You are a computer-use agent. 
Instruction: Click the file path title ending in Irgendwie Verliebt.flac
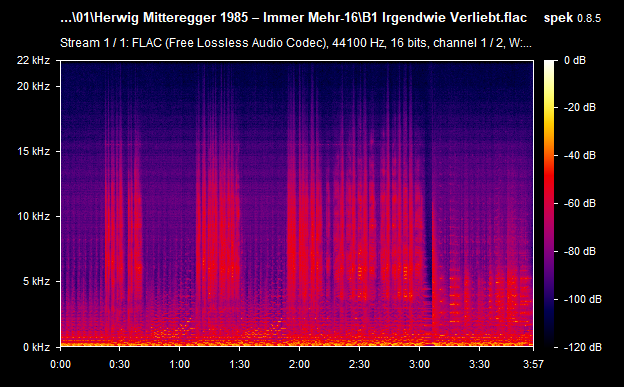(x=294, y=18)
